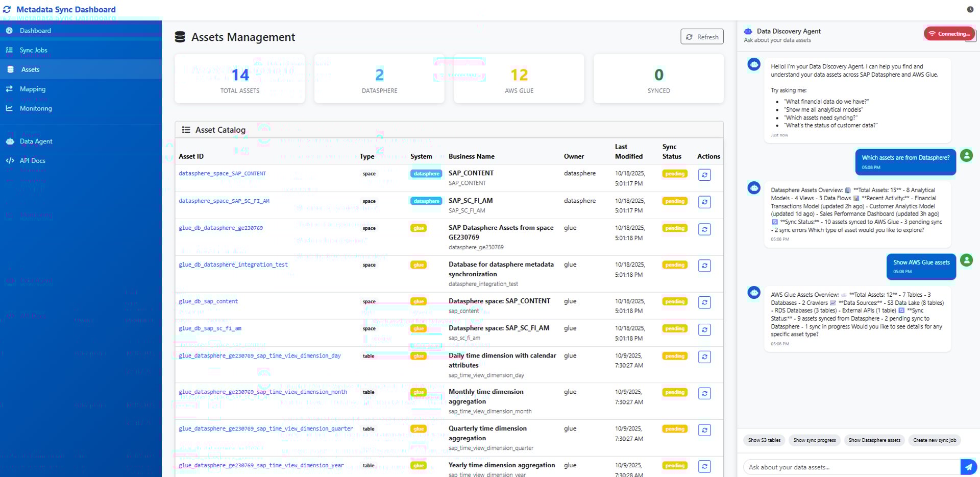Viewport: 980px width, 477px height.
Task: Click the Total Assets stat card
Action: pos(240,79)
